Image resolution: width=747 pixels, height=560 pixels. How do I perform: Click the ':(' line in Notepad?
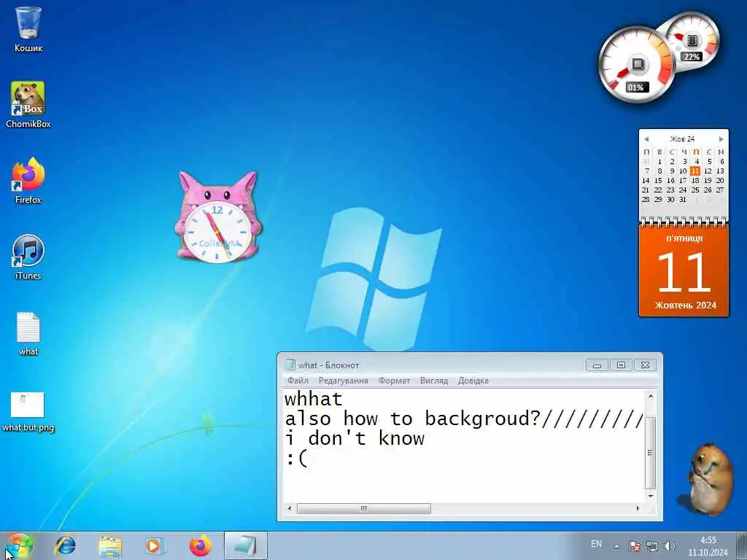pos(296,459)
